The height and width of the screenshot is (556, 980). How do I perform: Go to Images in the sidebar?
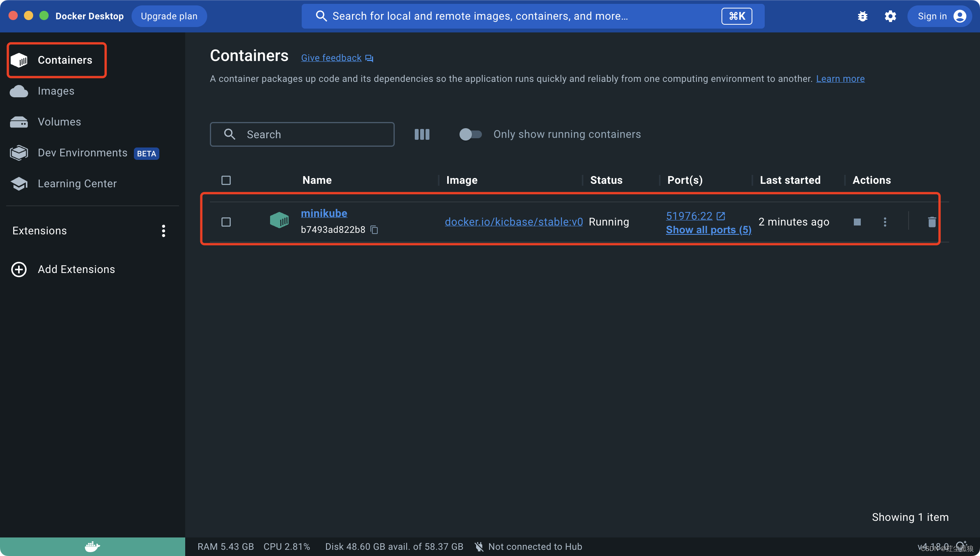tap(56, 91)
